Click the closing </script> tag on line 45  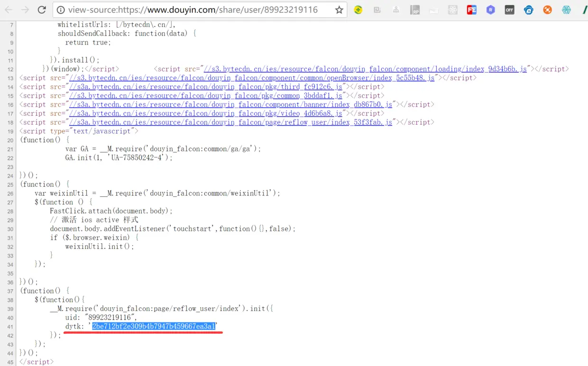coord(37,362)
